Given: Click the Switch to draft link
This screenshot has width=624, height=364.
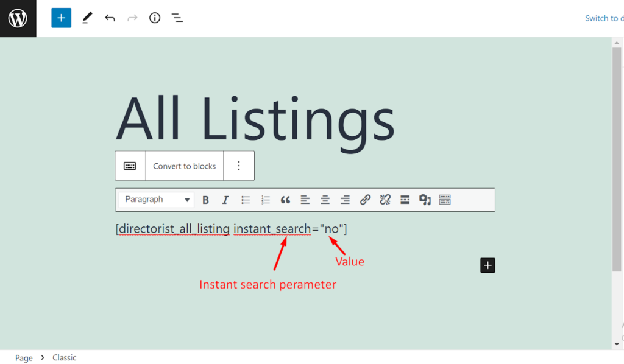Looking at the screenshot, I should pos(604,18).
